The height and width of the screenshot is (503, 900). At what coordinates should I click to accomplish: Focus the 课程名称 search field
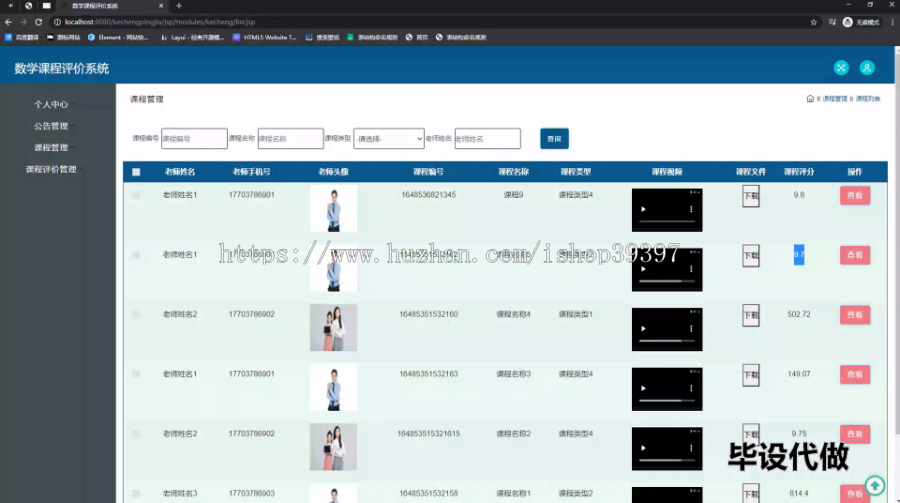click(x=290, y=138)
